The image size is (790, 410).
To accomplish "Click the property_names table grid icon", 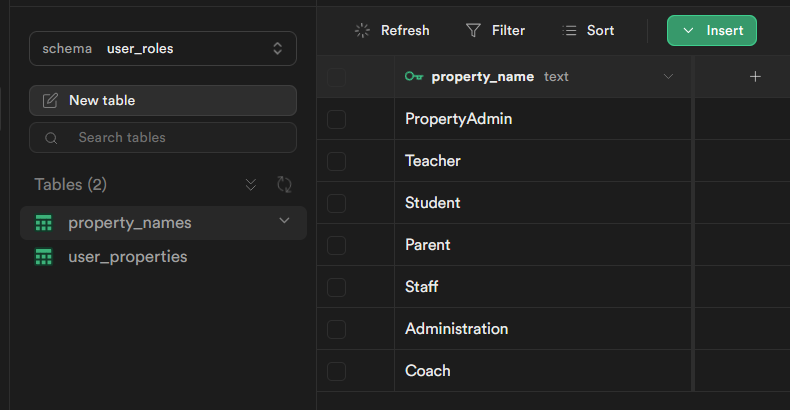I will pos(43,223).
